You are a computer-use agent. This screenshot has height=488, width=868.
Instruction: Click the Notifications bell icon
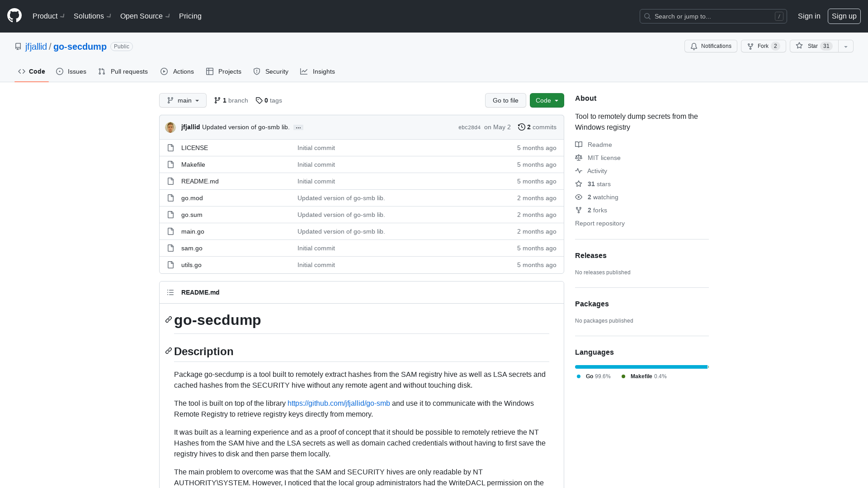coord(693,46)
